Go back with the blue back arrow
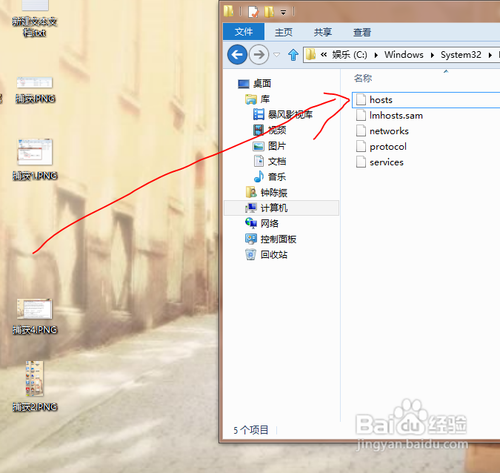Image resolution: width=500 pixels, height=473 pixels. coord(237,54)
